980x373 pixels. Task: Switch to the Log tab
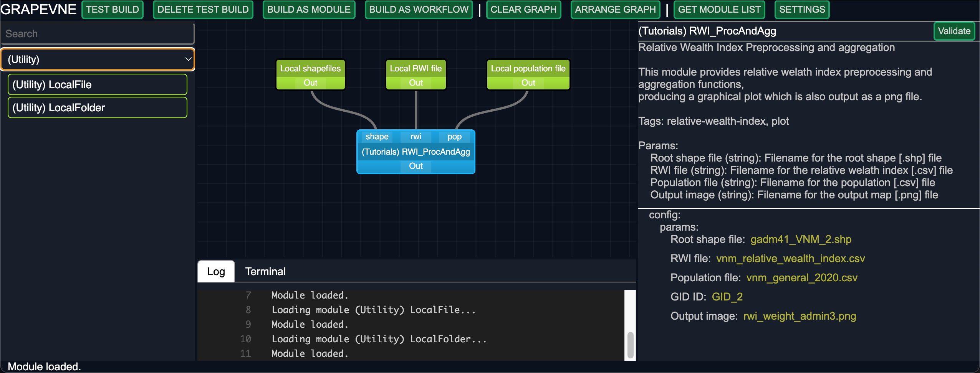coord(216,272)
